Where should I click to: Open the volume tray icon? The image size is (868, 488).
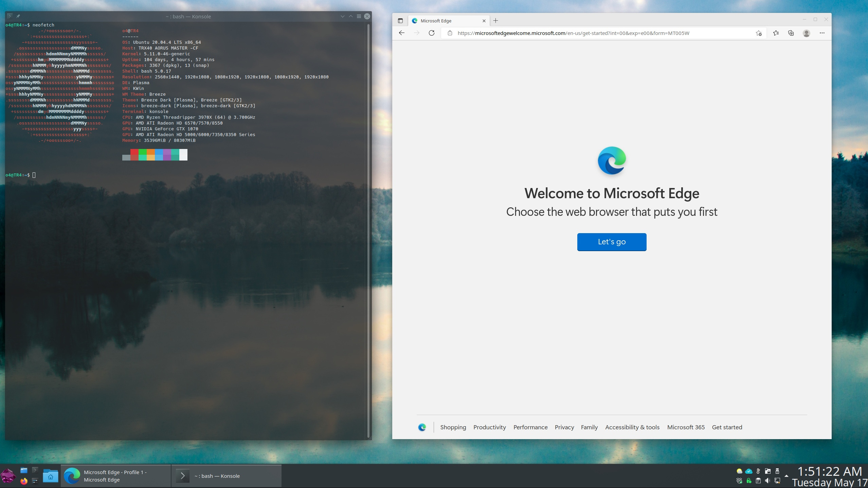(x=767, y=481)
